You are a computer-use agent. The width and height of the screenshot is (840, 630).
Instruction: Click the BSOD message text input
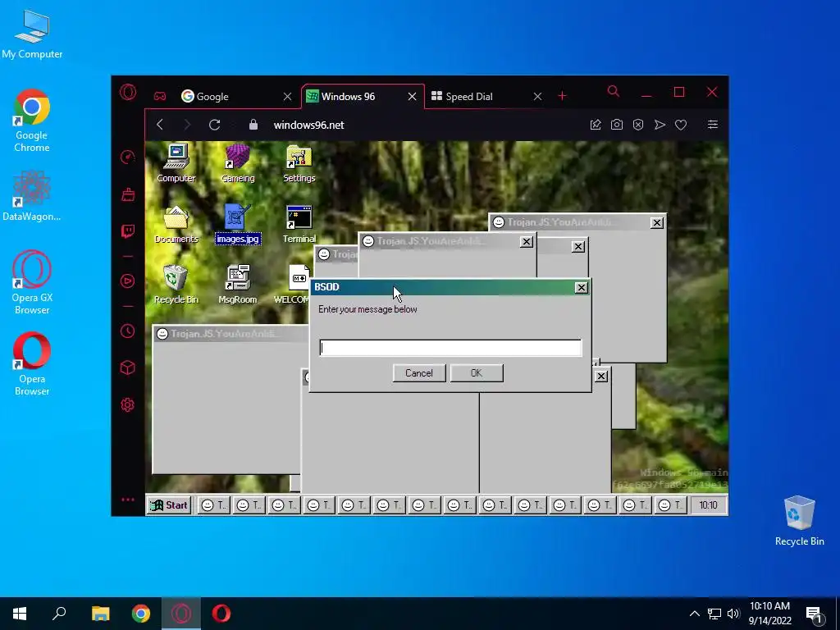point(450,348)
